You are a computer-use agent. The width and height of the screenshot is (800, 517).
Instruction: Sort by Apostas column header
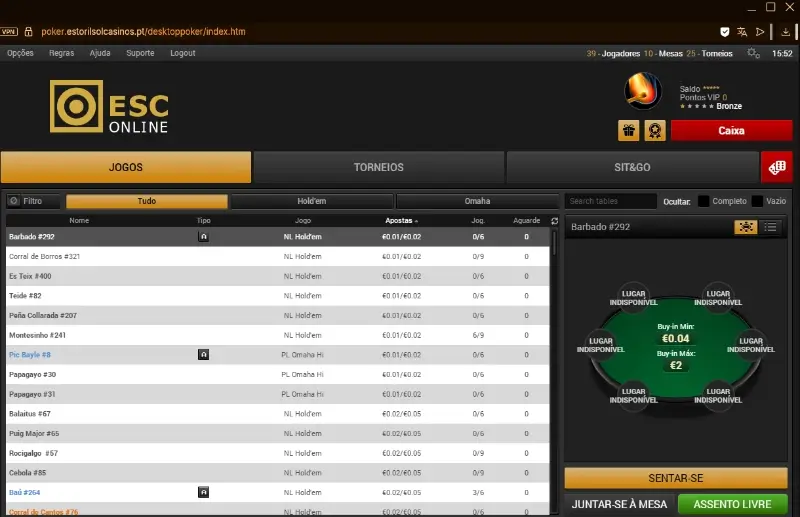pos(402,220)
